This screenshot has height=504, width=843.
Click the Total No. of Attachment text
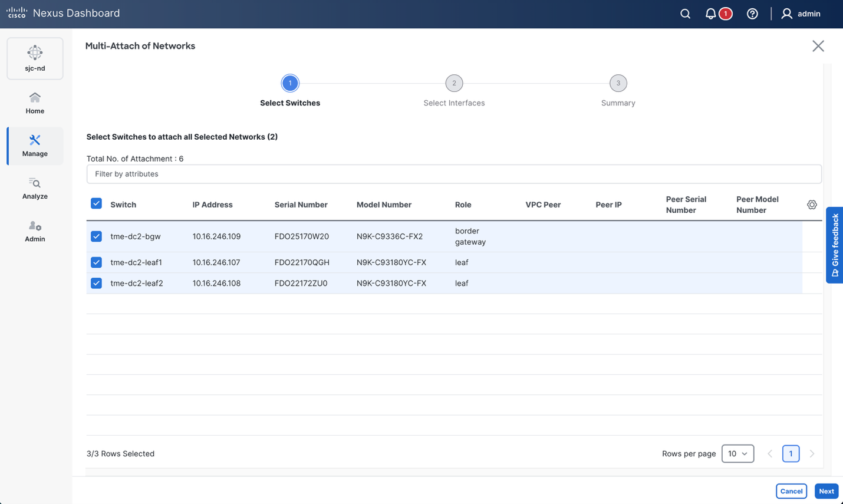coord(135,159)
